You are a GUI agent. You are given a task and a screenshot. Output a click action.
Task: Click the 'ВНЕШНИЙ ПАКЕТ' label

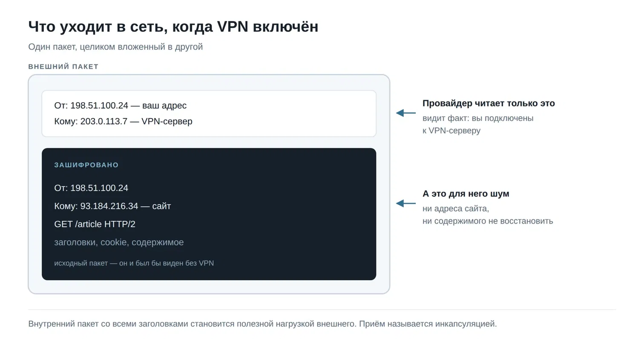(x=63, y=67)
